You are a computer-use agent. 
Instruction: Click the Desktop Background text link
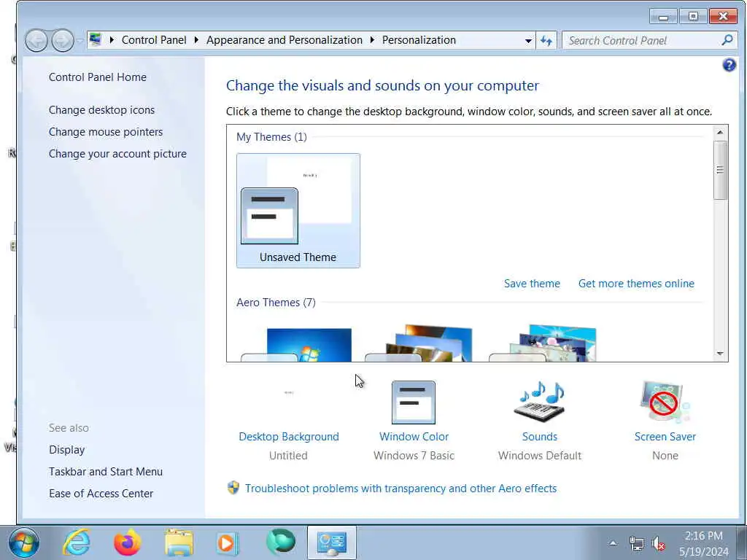coord(289,437)
